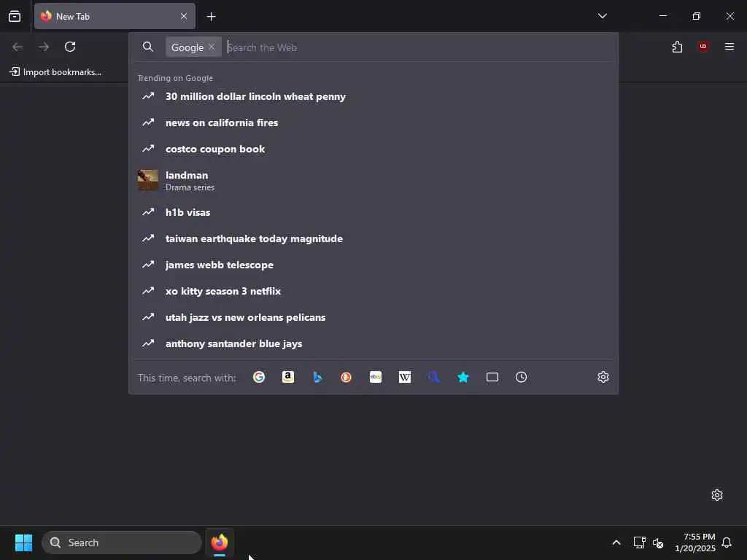Search this time with Google icon

(259, 377)
